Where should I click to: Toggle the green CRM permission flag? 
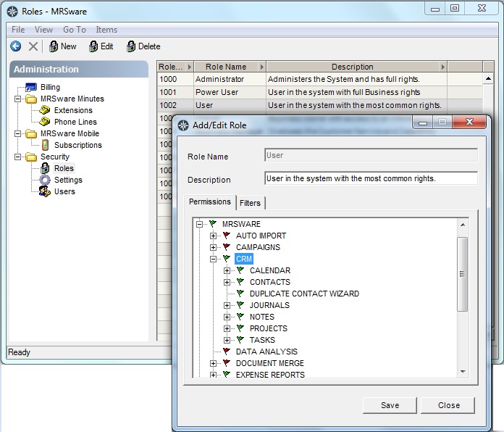pyautogui.click(x=227, y=259)
